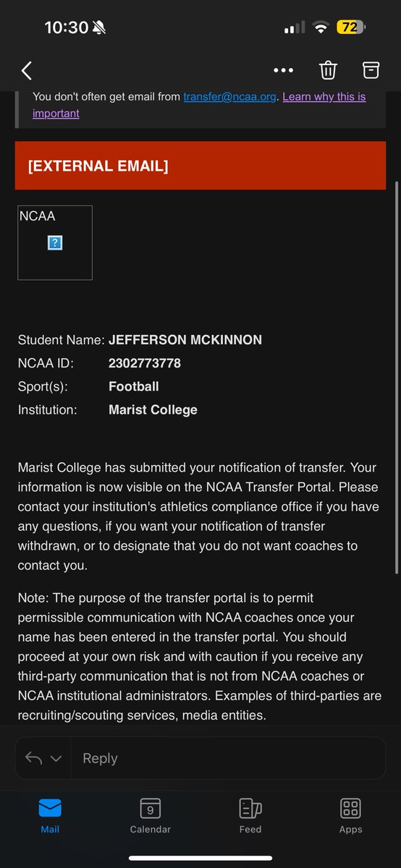Viewport: 401px width, 868px height.
Task: Delete email with the trash icon
Action: (x=328, y=69)
